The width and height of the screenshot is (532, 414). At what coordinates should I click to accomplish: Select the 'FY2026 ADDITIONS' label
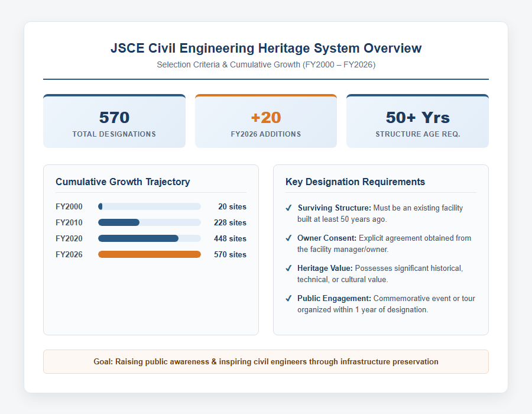tap(266, 134)
